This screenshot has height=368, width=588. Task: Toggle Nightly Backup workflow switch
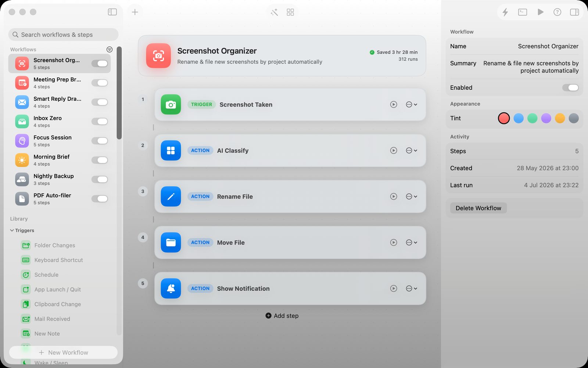click(x=100, y=180)
